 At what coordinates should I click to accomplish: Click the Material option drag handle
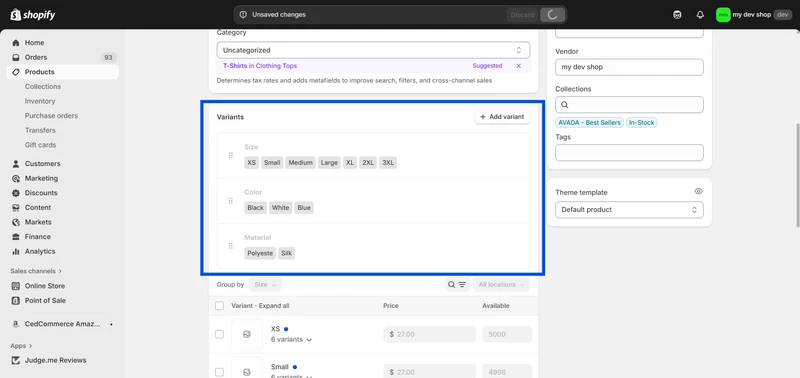[x=231, y=246]
